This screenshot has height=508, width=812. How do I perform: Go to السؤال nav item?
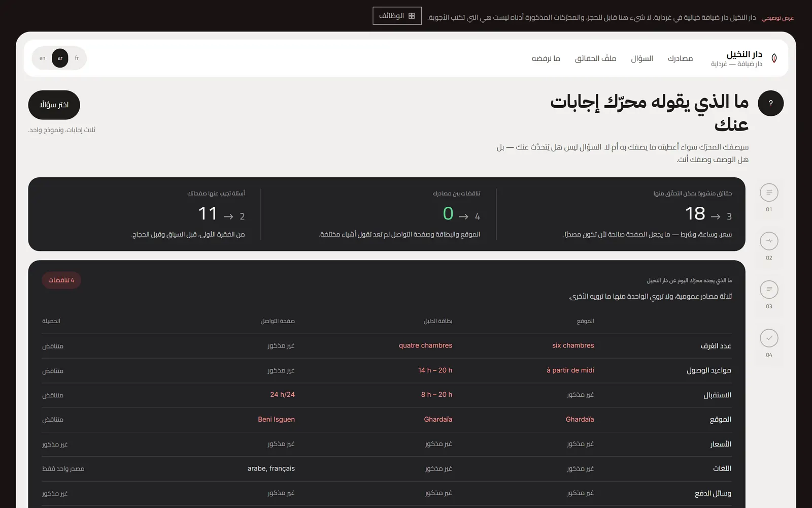(x=642, y=58)
